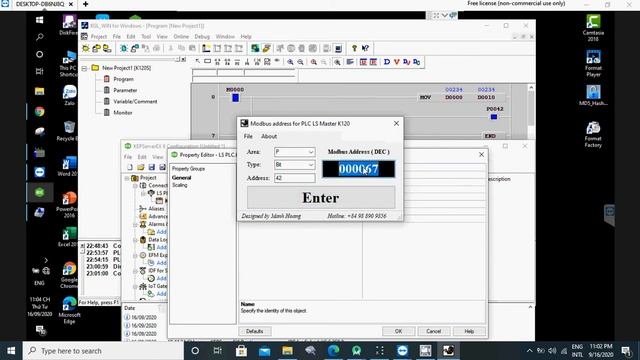Click the Microsoft Store icon on bottom taskbar
Viewport: 640px width, 360px height.
click(x=241, y=351)
